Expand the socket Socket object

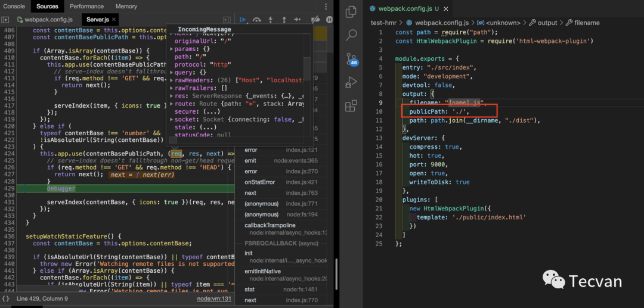pos(172,119)
